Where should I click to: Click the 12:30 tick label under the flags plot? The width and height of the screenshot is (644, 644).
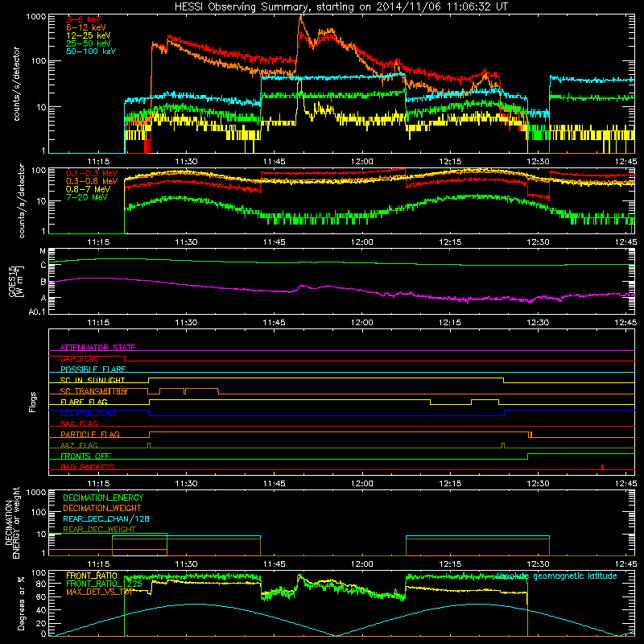[538, 484]
